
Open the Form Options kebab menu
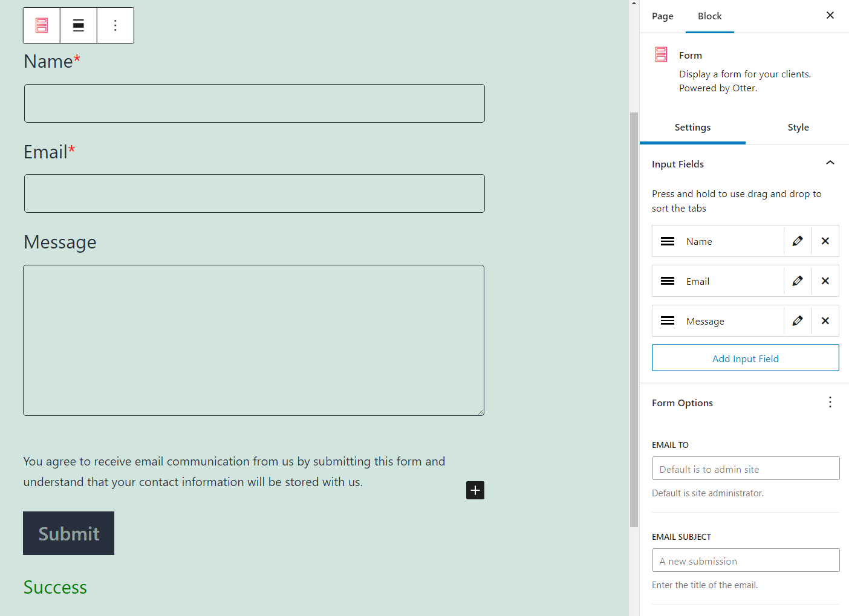pyautogui.click(x=830, y=401)
